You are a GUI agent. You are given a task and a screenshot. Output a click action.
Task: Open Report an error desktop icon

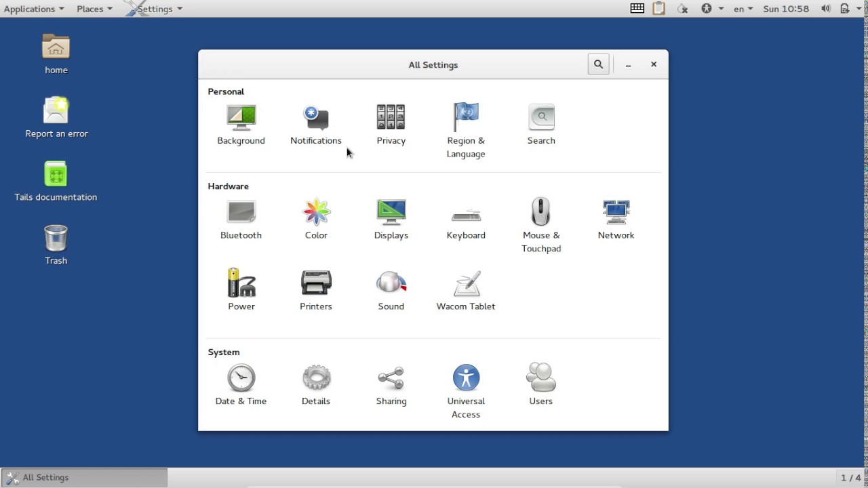(x=56, y=117)
